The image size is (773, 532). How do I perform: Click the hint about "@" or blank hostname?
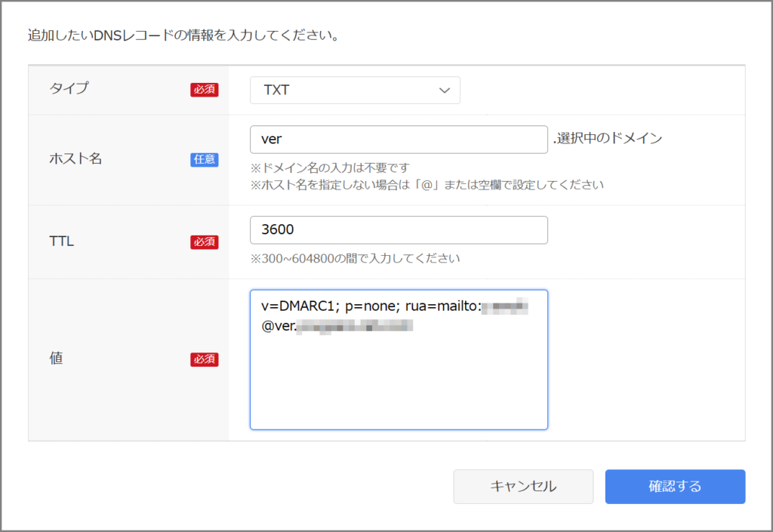tap(427, 185)
